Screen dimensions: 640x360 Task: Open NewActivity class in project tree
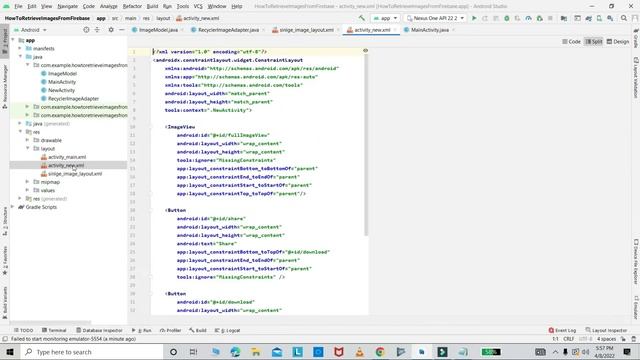61,90
